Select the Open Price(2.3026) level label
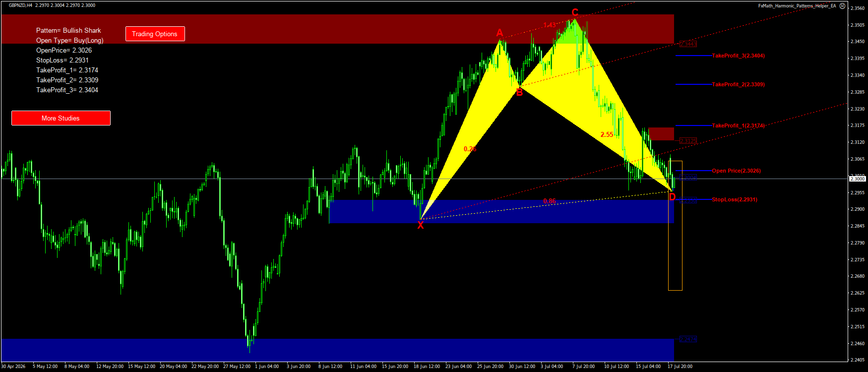The image size is (868, 372). [x=736, y=171]
